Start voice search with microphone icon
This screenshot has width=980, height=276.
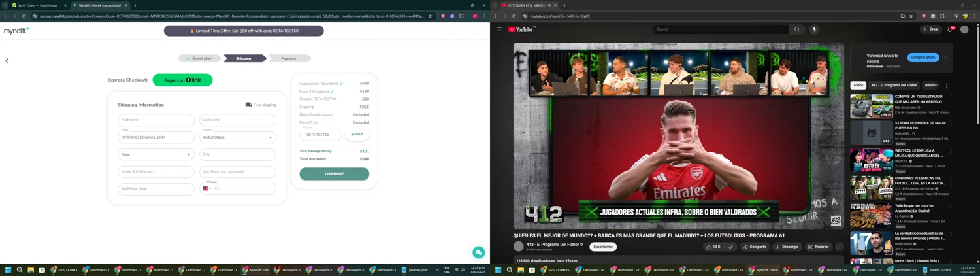[x=814, y=29]
